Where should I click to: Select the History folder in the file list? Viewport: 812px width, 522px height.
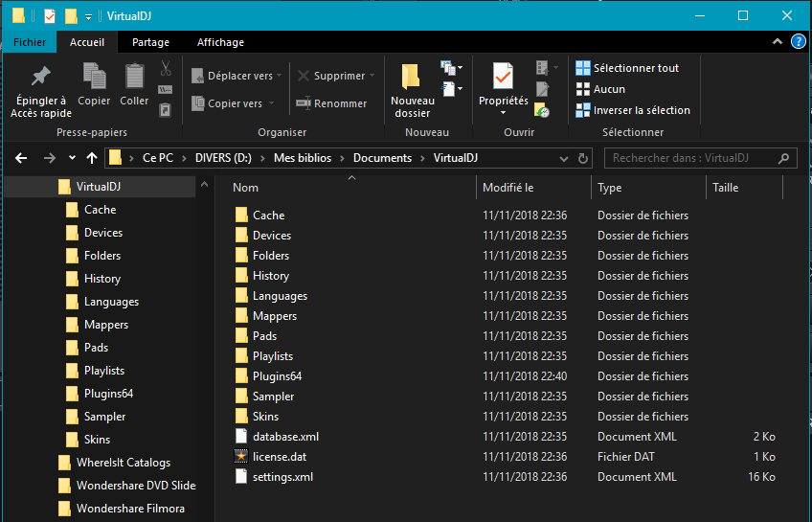pos(270,276)
